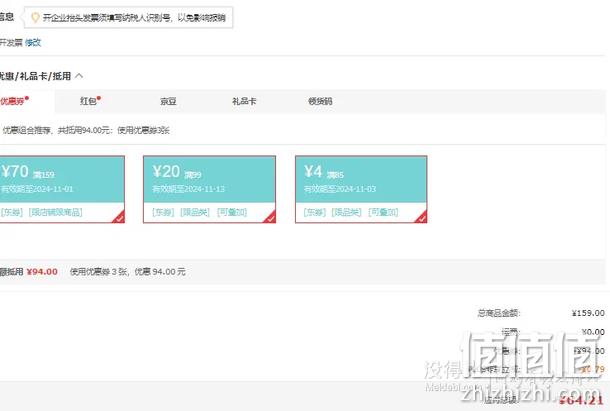The image size is (610, 411).
Task: Toggle the ¥20 满99 coupon card
Action: coord(209,189)
